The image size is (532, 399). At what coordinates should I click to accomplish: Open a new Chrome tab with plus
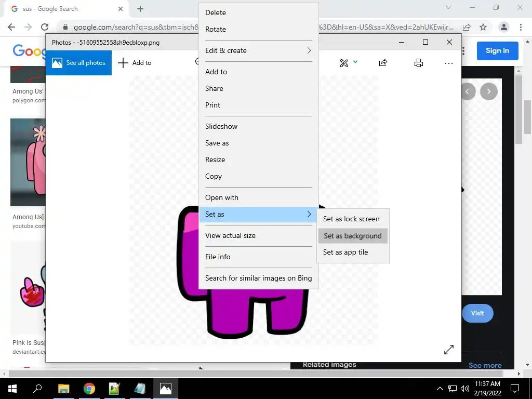140,9
